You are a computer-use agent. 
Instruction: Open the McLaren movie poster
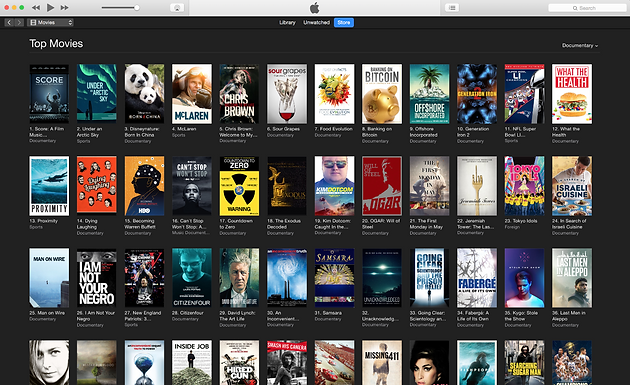point(192,94)
